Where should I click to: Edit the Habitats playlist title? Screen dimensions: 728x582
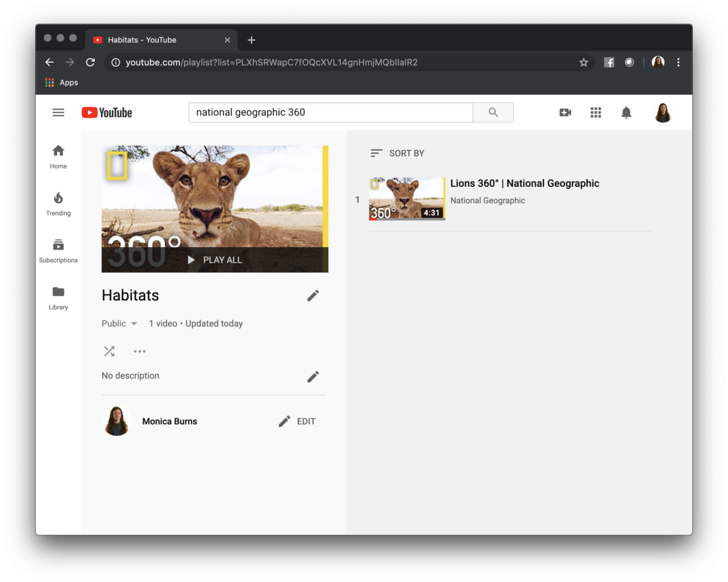click(313, 296)
